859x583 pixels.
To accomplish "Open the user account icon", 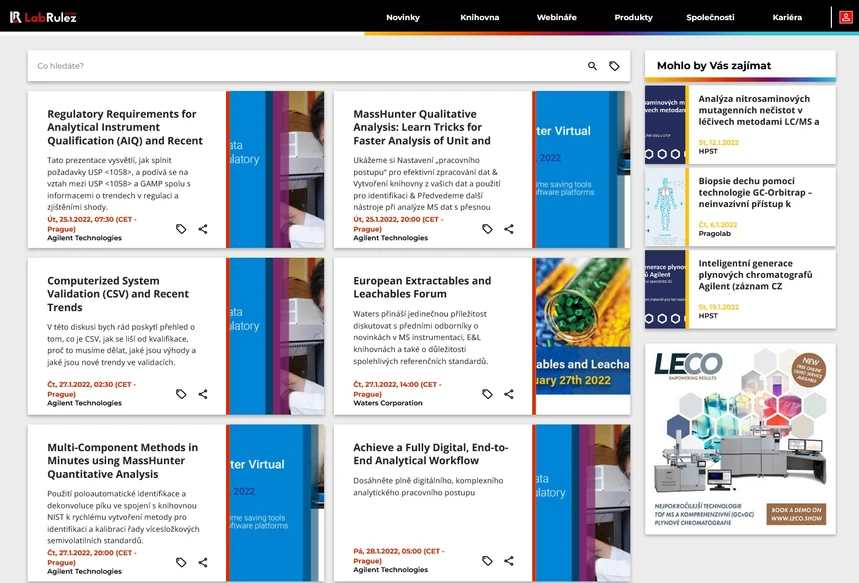I will click(x=845, y=17).
